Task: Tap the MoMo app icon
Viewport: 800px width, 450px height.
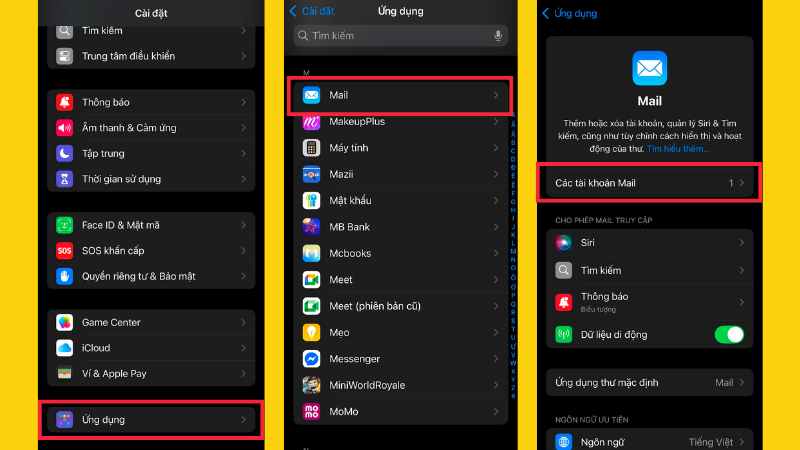Action: point(311,411)
